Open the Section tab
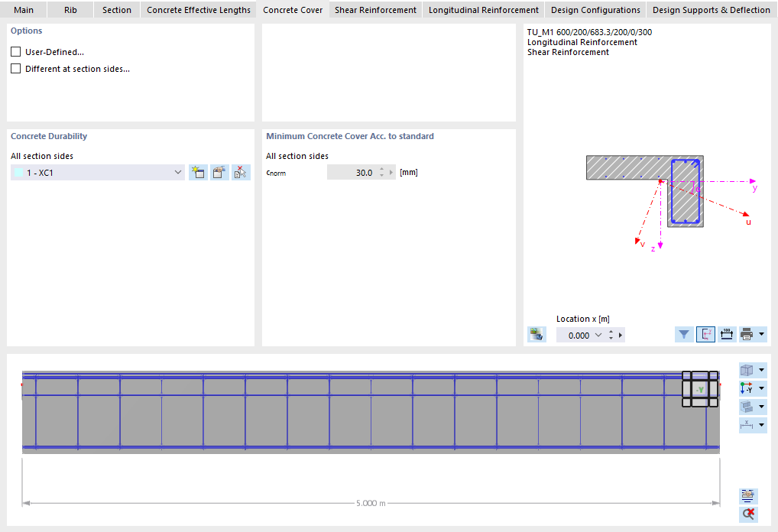The image size is (778, 532). click(x=117, y=9)
